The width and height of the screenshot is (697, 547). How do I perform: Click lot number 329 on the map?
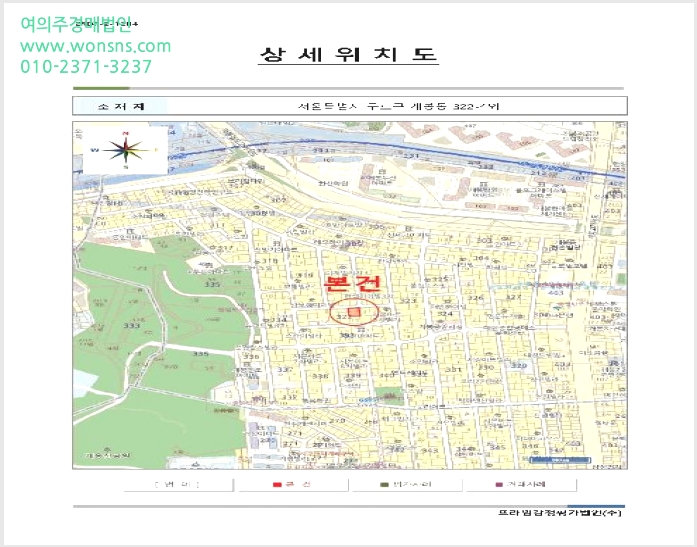(519, 365)
